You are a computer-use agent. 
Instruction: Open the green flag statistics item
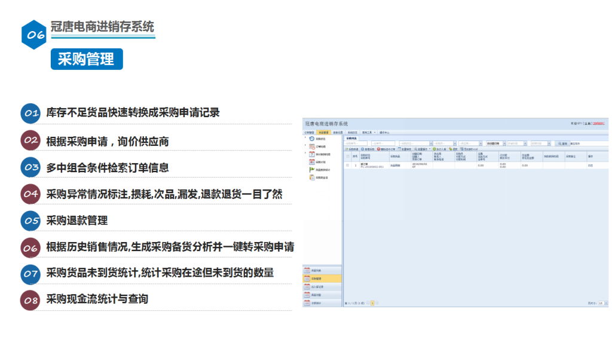click(311, 169)
